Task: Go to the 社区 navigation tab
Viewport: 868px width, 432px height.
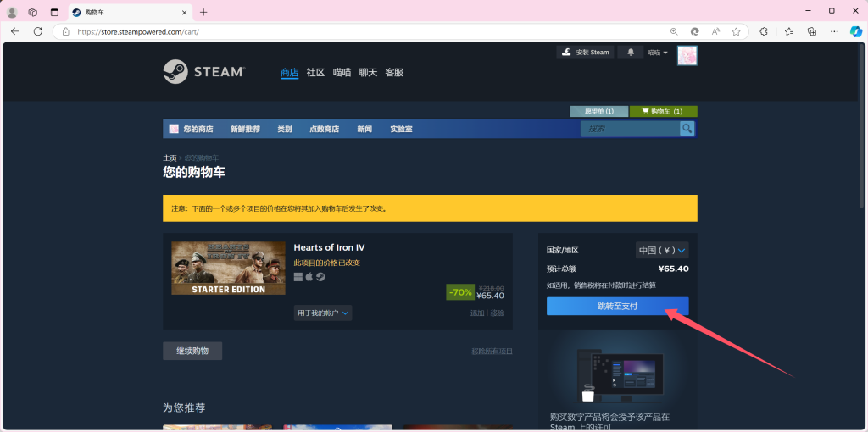Action: click(x=315, y=73)
